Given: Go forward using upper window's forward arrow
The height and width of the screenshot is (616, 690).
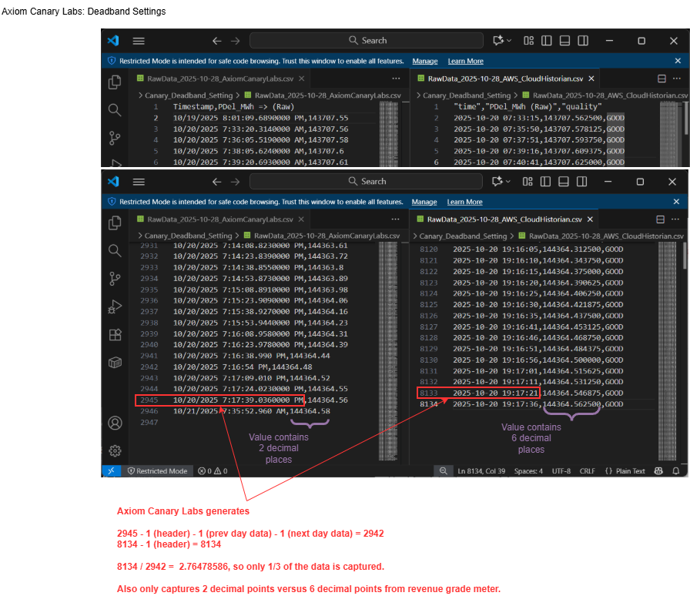Looking at the screenshot, I should [236, 41].
